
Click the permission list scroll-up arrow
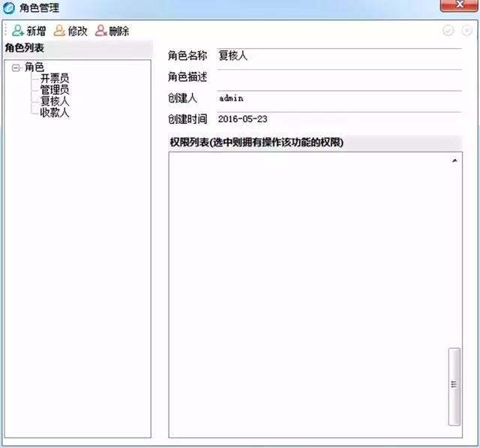(454, 161)
